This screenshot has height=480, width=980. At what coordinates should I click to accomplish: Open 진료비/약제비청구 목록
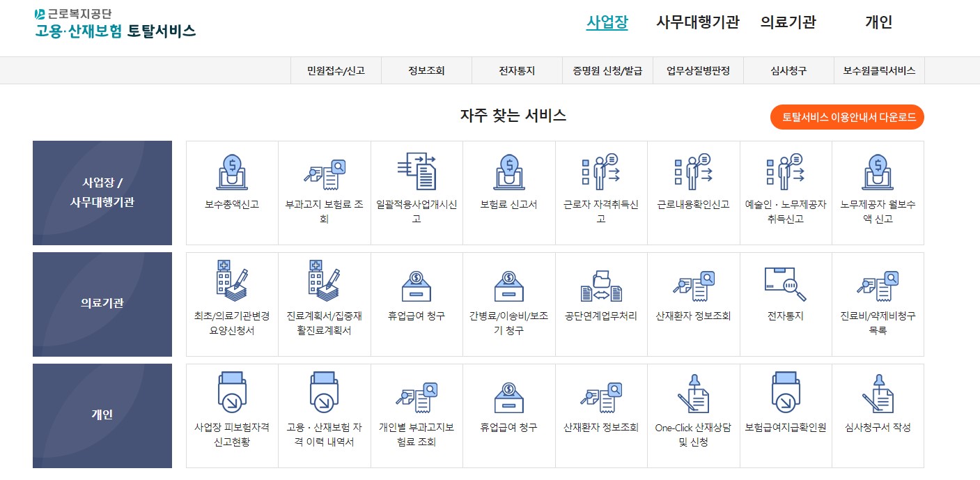pos(878,296)
